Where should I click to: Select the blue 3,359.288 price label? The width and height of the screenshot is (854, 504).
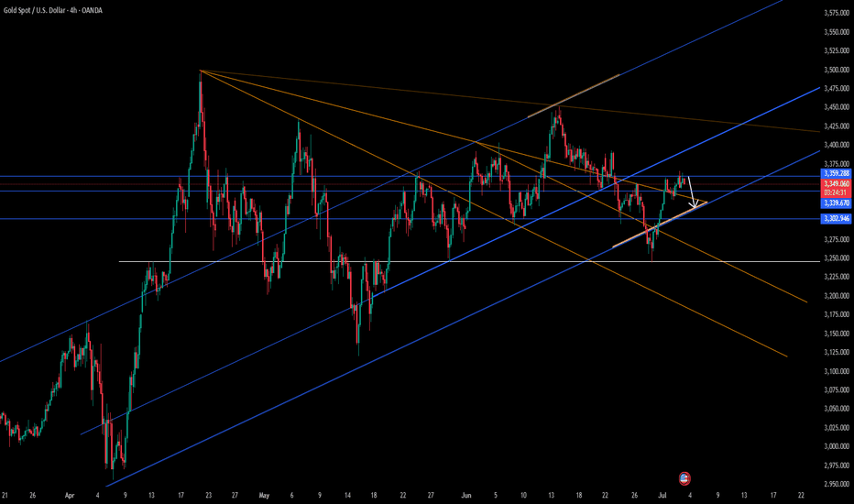click(x=837, y=174)
